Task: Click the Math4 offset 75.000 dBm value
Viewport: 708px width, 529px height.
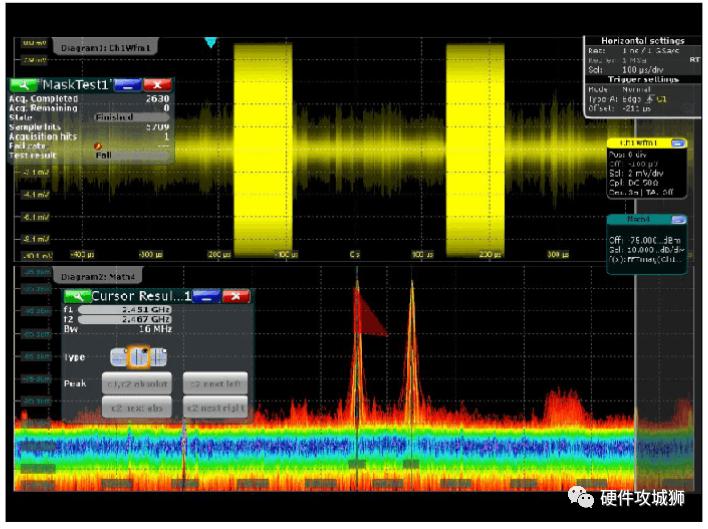Action: click(x=655, y=241)
